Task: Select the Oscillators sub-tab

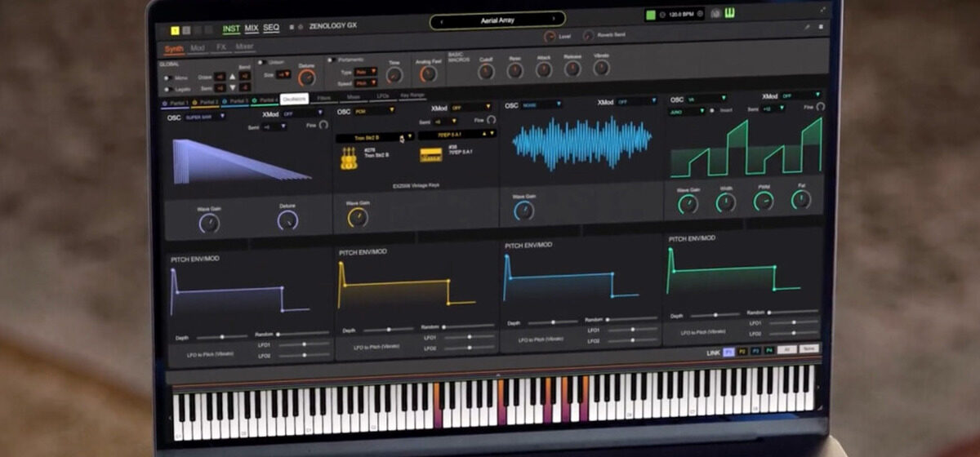Action: click(294, 99)
